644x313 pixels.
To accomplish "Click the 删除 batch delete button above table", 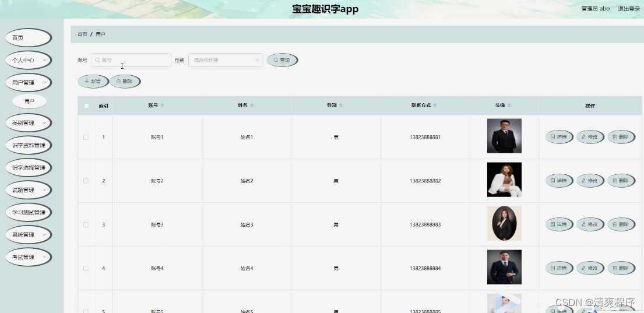I will tap(125, 82).
